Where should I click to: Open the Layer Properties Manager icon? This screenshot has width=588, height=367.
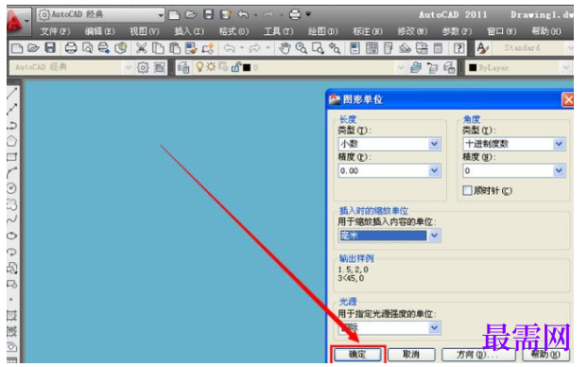pos(183,67)
